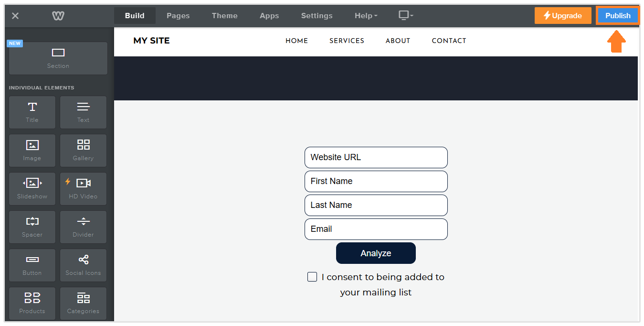This screenshot has height=326, width=644.
Task: Choose the Social Icons element
Action: pos(83,265)
